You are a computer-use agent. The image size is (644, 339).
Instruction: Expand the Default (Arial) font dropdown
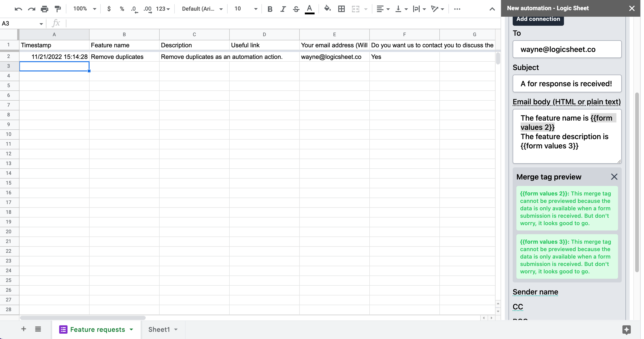(202, 9)
